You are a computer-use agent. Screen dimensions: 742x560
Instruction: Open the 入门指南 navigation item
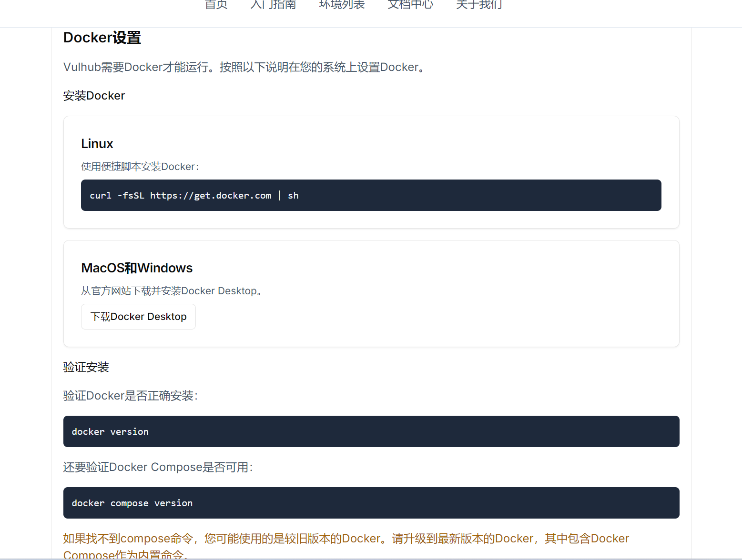pos(273,5)
